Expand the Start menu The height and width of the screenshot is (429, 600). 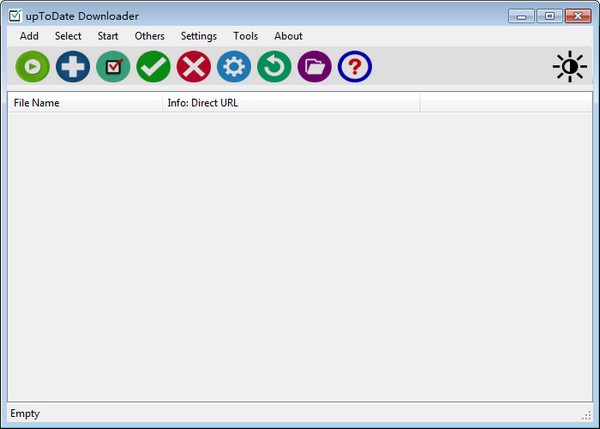[108, 36]
